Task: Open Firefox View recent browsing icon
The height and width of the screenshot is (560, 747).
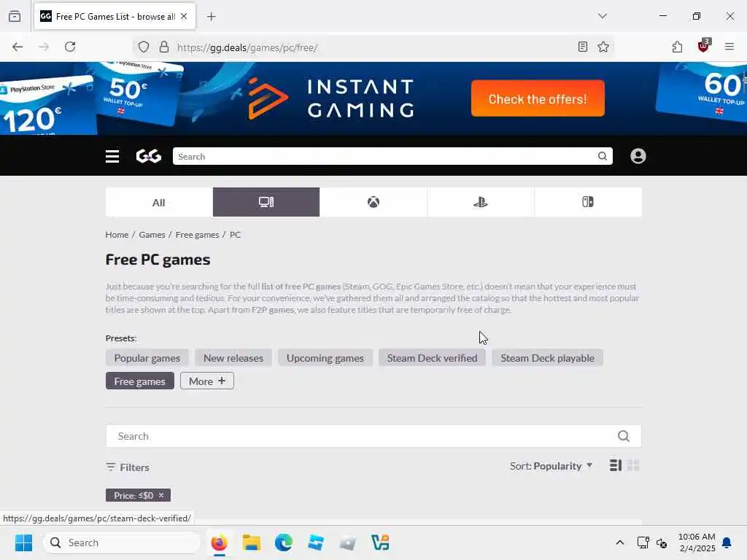Action: [x=15, y=16]
